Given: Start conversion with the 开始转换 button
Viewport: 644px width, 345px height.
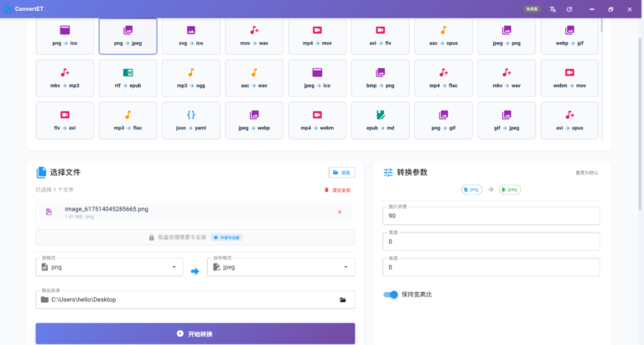Looking at the screenshot, I should tap(195, 334).
